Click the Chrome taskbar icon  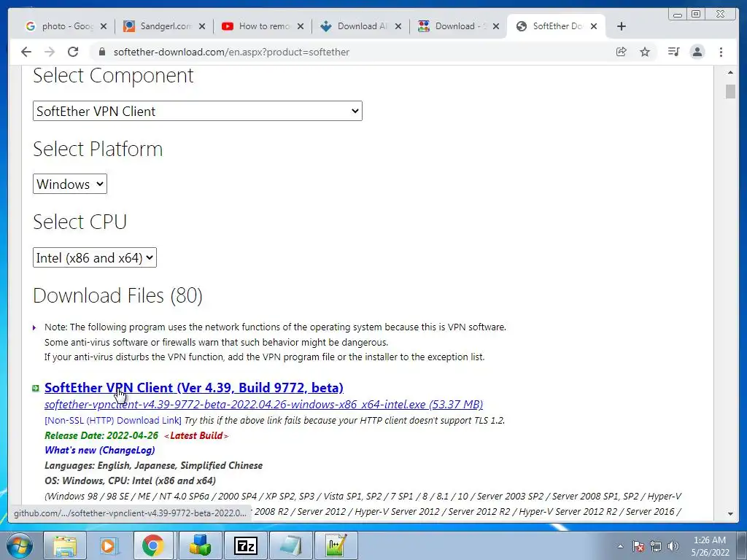pos(153,545)
